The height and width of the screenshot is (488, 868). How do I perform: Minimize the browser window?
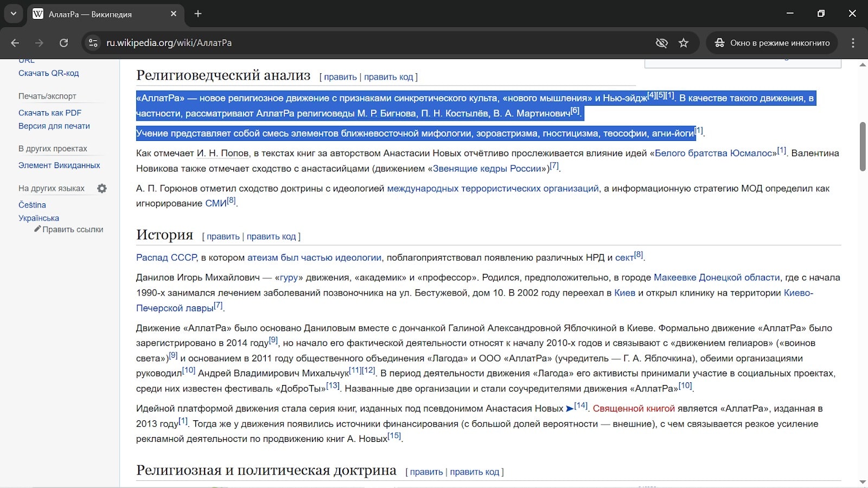click(x=790, y=14)
